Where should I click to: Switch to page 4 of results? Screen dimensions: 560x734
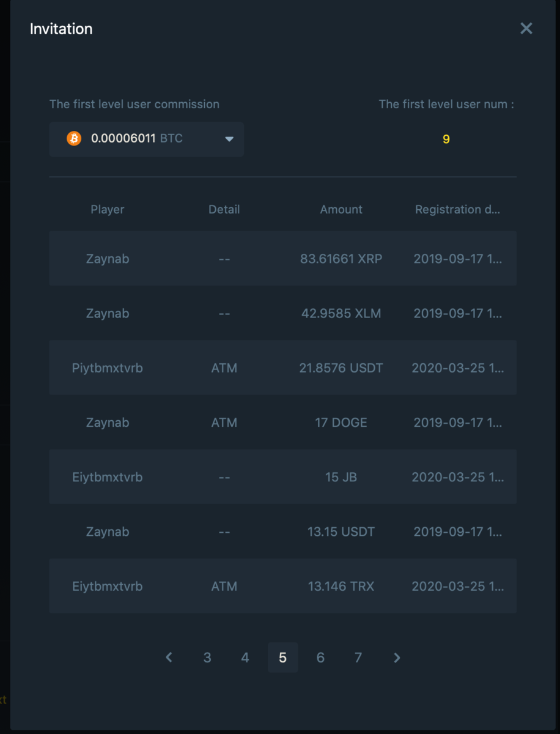(245, 658)
